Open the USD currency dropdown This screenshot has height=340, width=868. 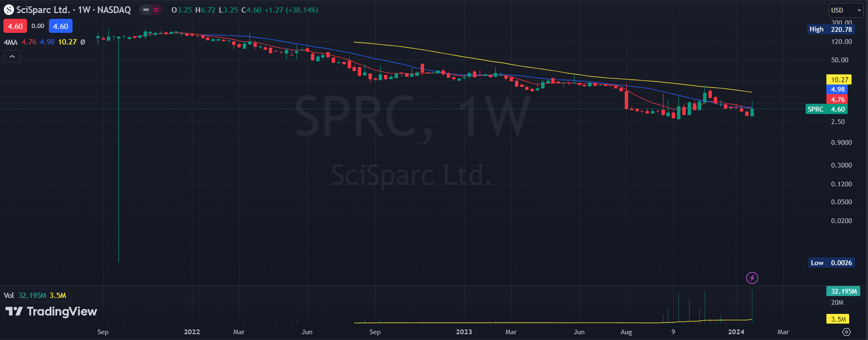[846, 10]
